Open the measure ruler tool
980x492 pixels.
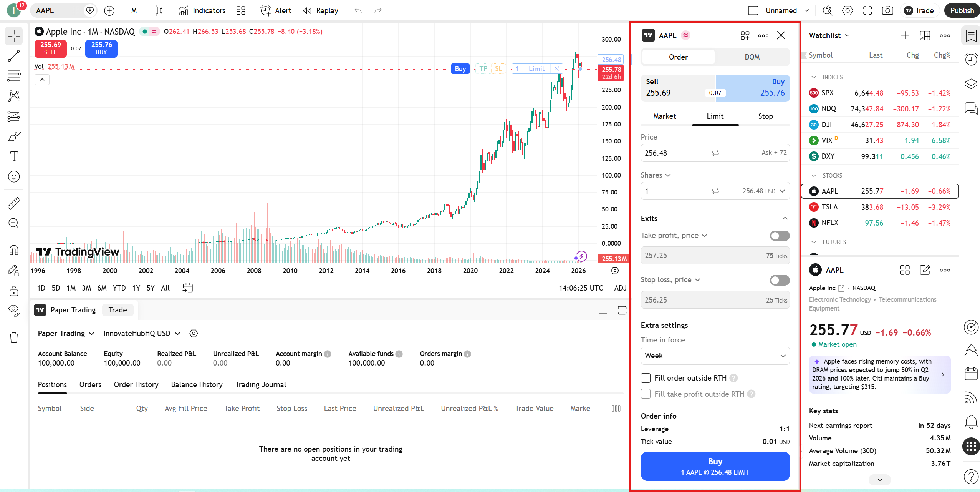pyautogui.click(x=14, y=203)
